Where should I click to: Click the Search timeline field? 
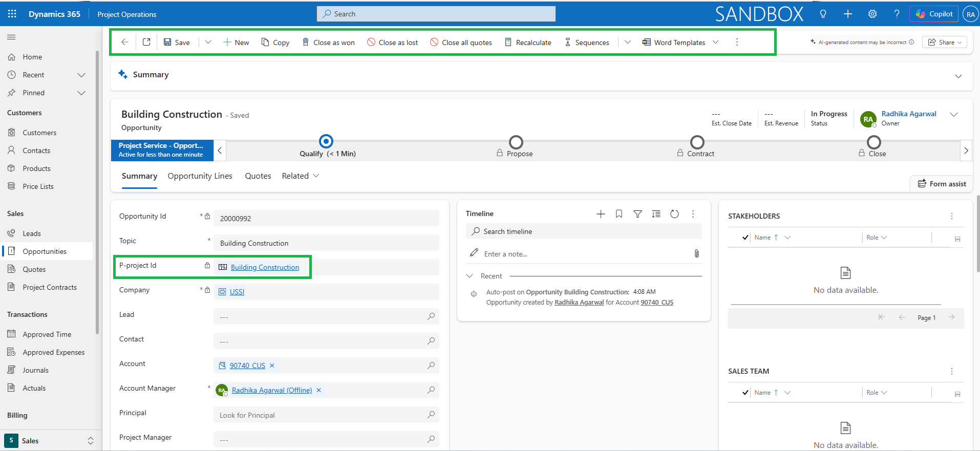(584, 231)
